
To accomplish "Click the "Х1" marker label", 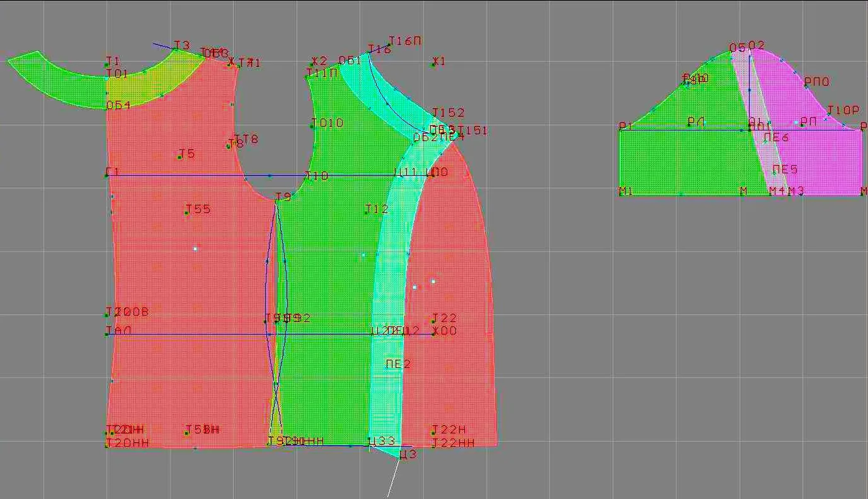I will pos(438,61).
